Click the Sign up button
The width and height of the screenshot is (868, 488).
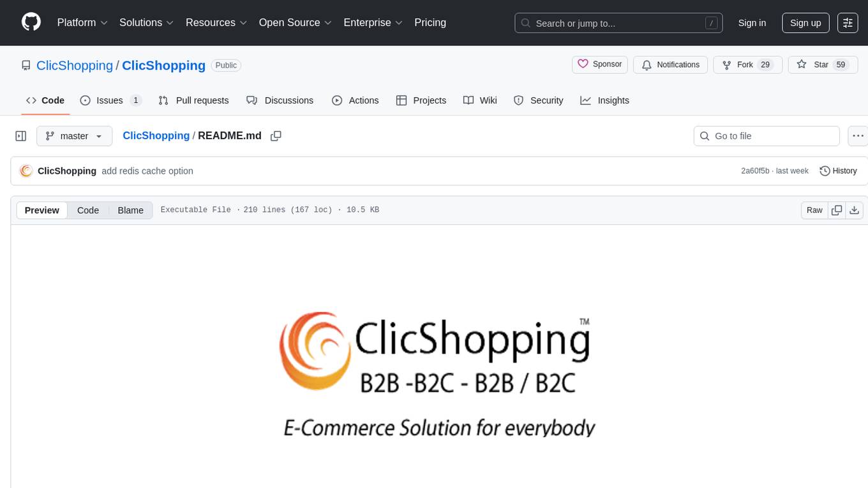(x=805, y=22)
